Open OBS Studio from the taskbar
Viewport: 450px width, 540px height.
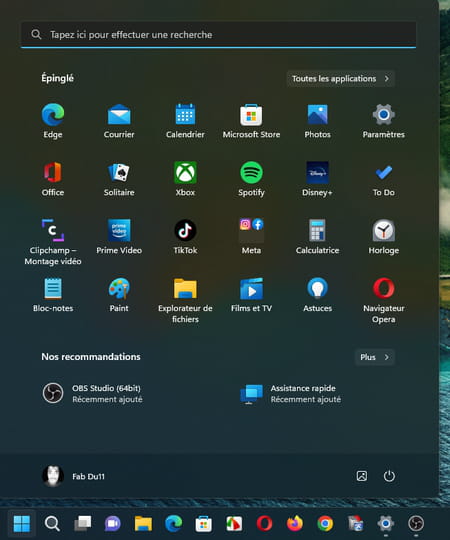(416, 524)
